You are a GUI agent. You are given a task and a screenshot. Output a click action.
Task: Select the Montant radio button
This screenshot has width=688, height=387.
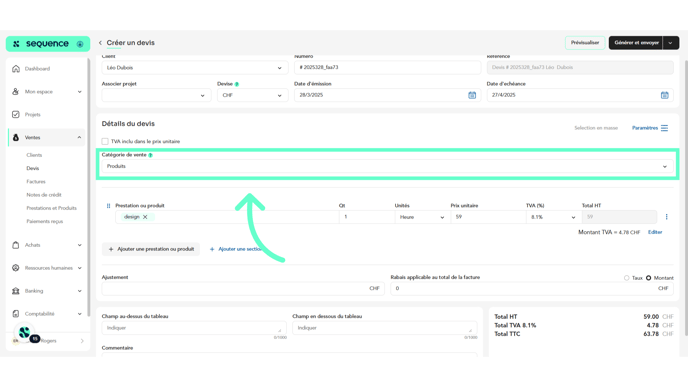click(648, 278)
